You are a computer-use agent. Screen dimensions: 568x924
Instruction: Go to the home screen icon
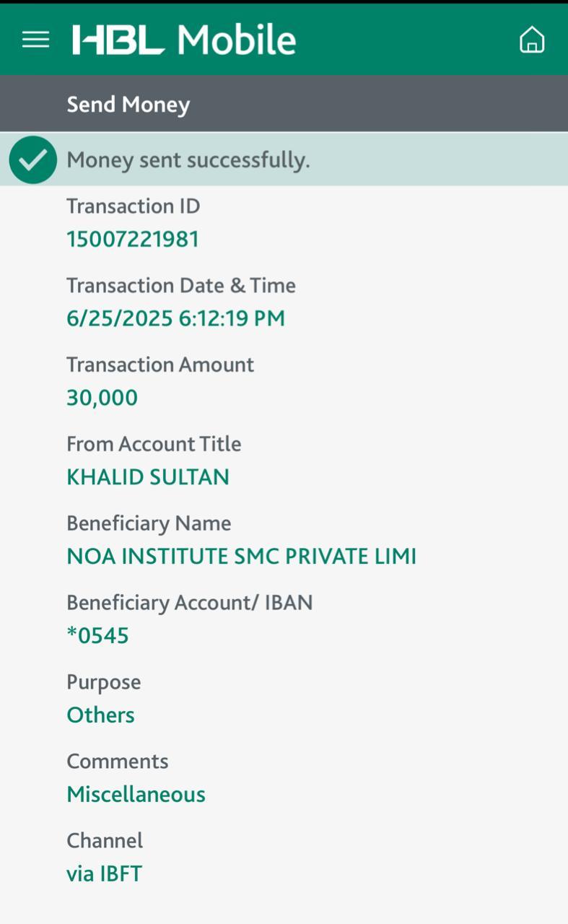pos(532,40)
